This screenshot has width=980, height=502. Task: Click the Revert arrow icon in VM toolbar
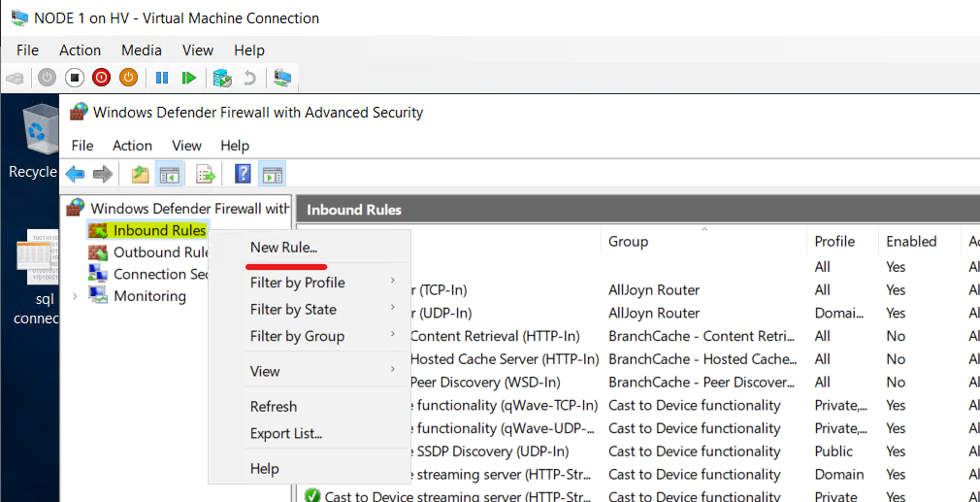[x=250, y=78]
